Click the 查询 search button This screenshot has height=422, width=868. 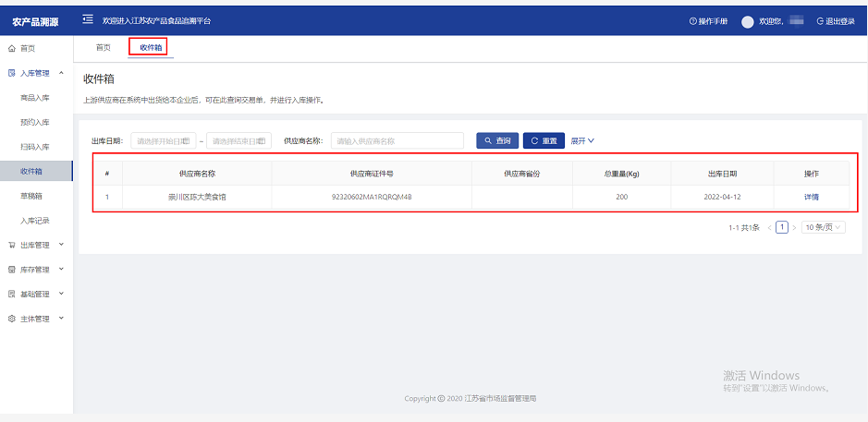point(496,141)
